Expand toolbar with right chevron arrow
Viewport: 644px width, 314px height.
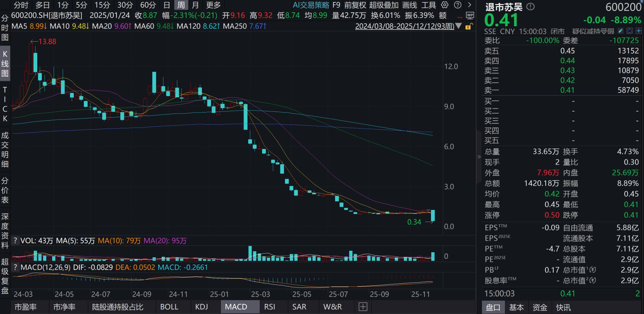coord(470,5)
